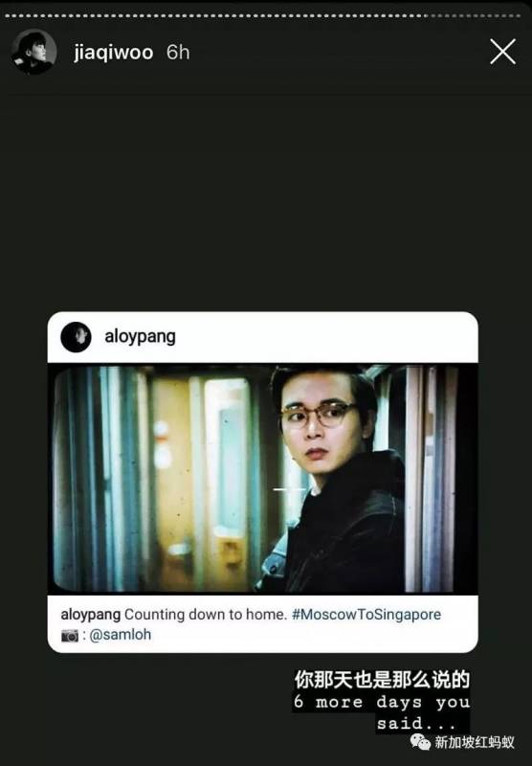The image size is (532, 766).
Task: Click the 6h story timestamp
Action: coord(178,53)
